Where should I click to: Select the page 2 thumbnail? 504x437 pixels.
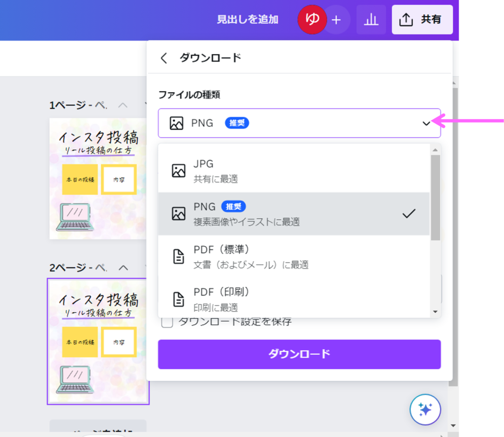pyautogui.click(x=98, y=341)
